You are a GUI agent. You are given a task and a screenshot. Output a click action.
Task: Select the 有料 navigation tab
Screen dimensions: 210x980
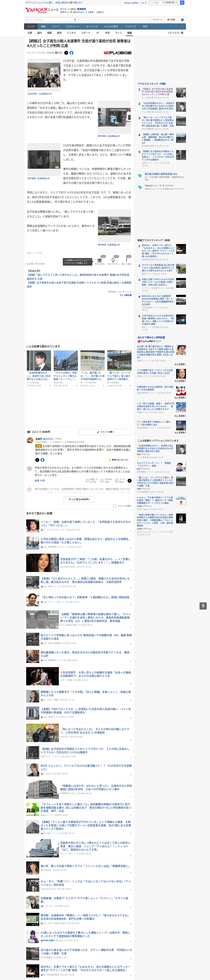(145, 27)
